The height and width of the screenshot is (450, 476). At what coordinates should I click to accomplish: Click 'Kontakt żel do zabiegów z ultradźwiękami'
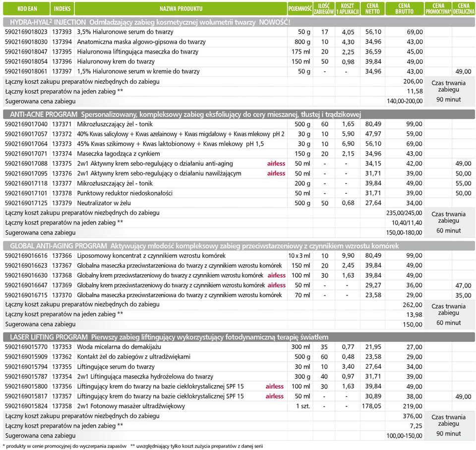coord(133,357)
